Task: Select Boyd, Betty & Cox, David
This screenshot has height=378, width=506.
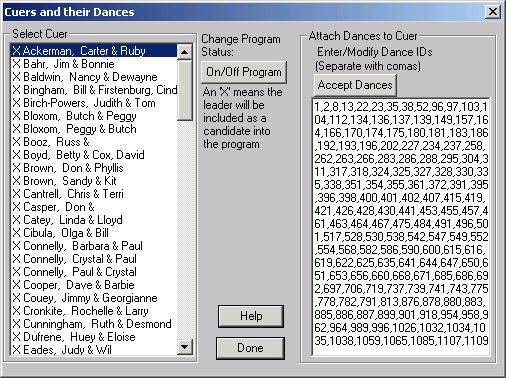Action: click(94, 155)
